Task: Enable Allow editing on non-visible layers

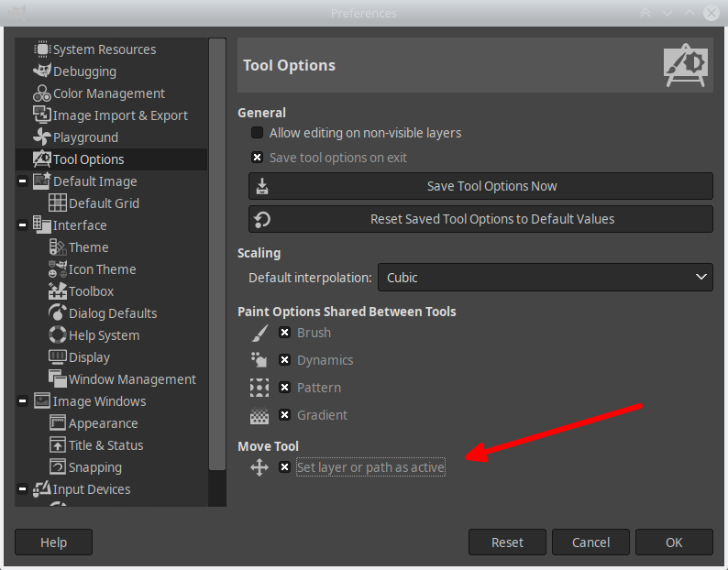Action: pos(257,133)
